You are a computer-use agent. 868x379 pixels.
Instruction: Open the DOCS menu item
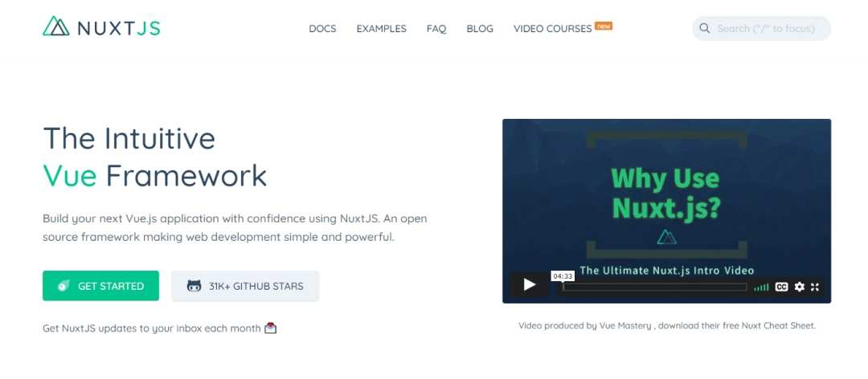(322, 29)
